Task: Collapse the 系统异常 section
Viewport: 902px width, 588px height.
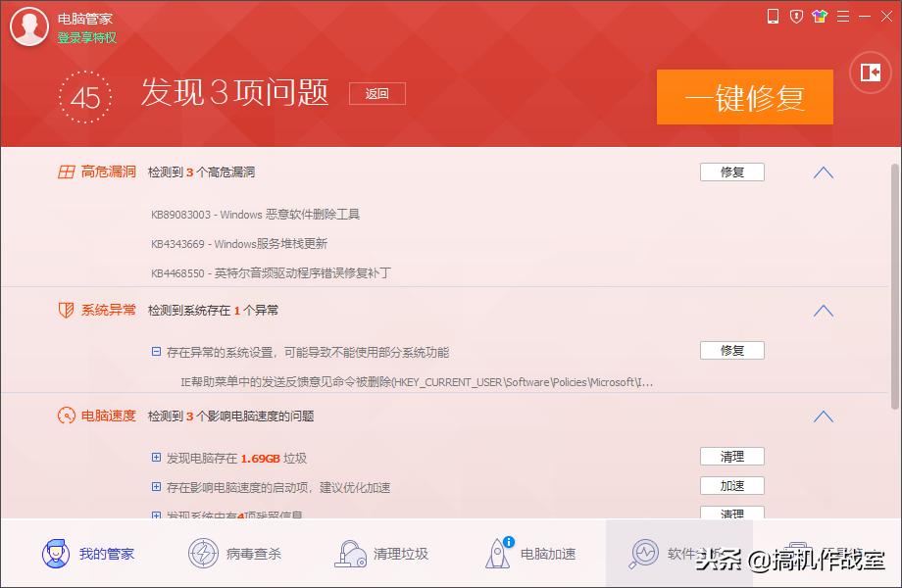Action: click(822, 310)
